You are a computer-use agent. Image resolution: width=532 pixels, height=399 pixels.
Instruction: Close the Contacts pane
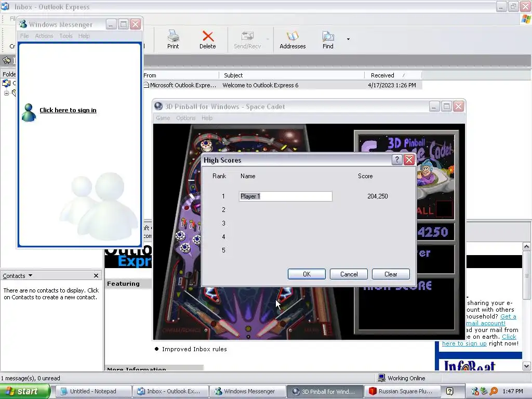96,275
